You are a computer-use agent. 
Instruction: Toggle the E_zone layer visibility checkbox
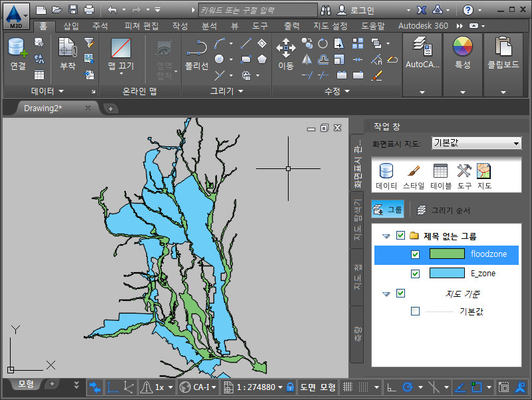(416, 274)
